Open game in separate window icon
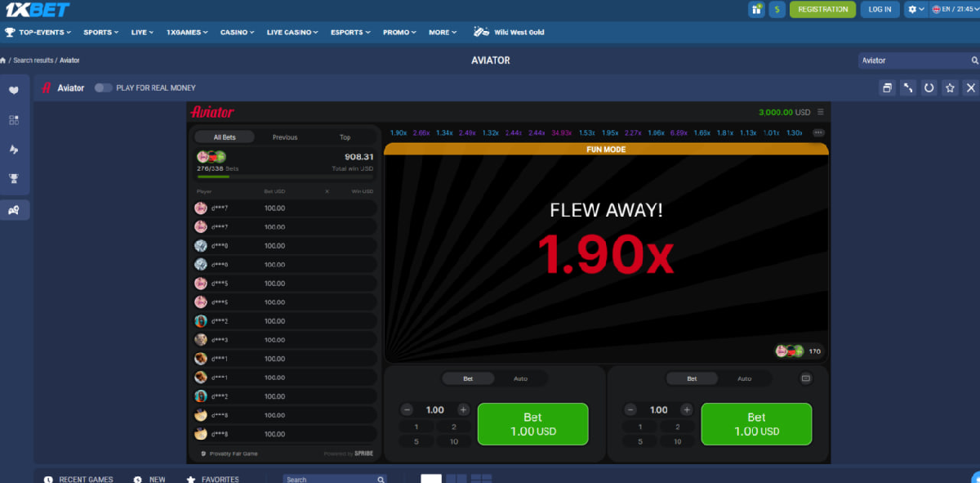980x483 pixels. [887, 87]
